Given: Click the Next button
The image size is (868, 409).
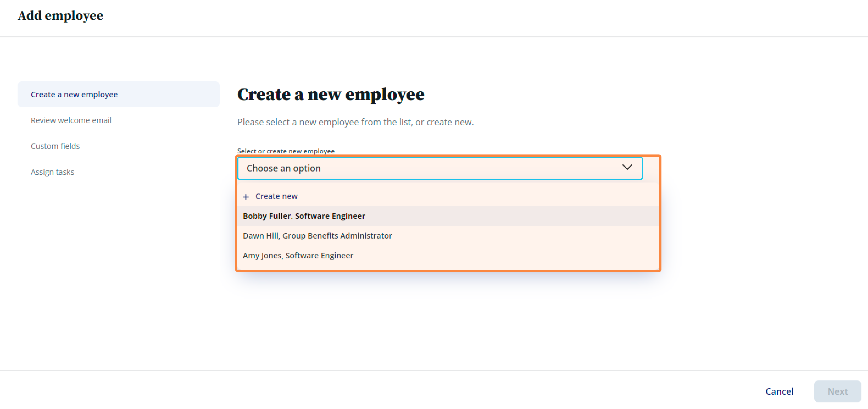Looking at the screenshot, I should (837, 391).
